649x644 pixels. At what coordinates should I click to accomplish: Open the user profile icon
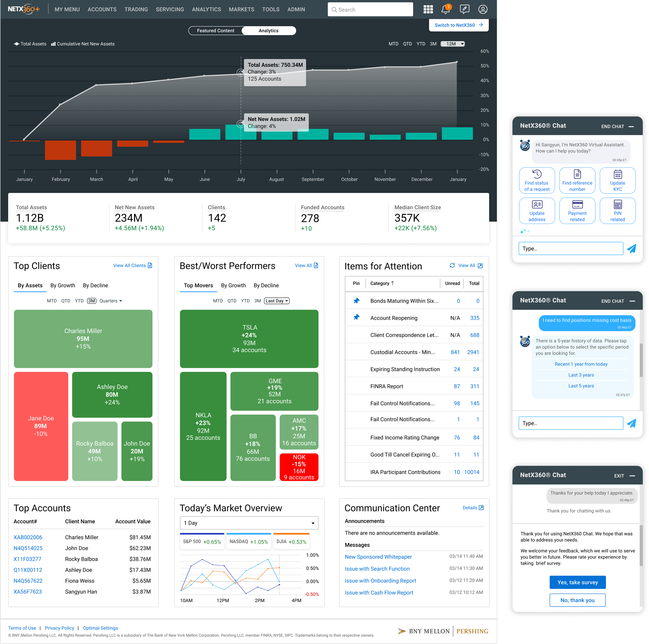[483, 9]
